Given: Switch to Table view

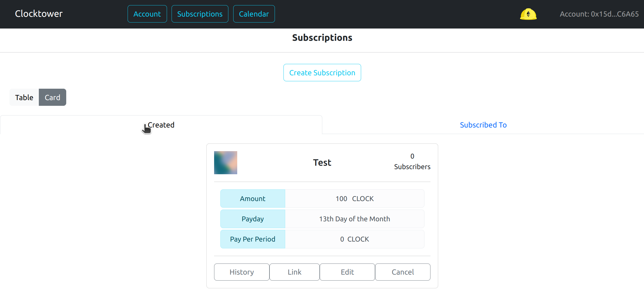Looking at the screenshot, I should pyautogui.click(x=24, y=97).
